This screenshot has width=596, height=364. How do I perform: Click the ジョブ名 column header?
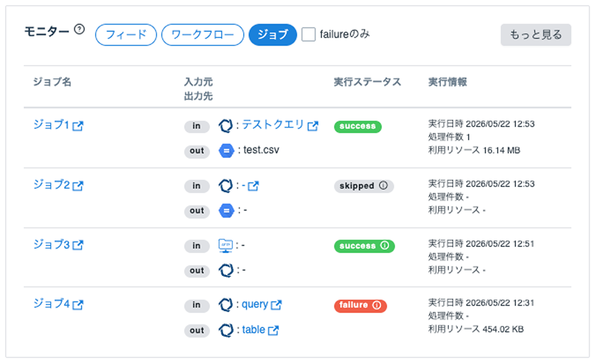52,82
